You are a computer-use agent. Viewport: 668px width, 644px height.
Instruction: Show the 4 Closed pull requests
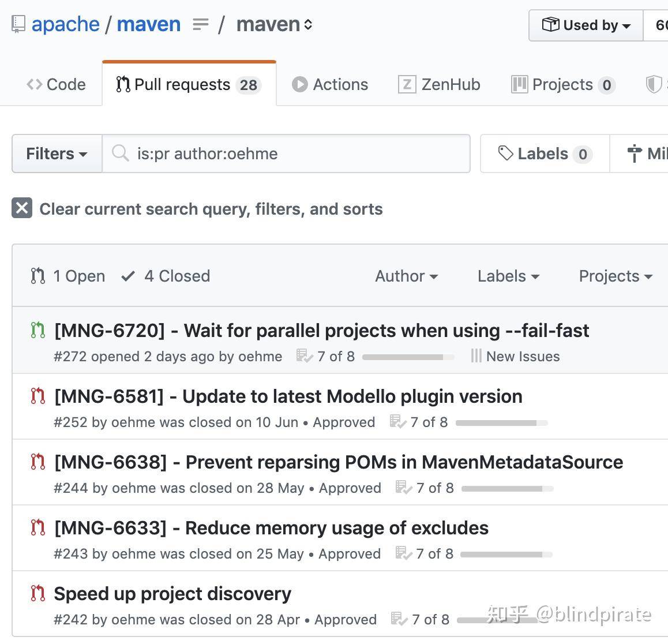(x=166, y=276)
